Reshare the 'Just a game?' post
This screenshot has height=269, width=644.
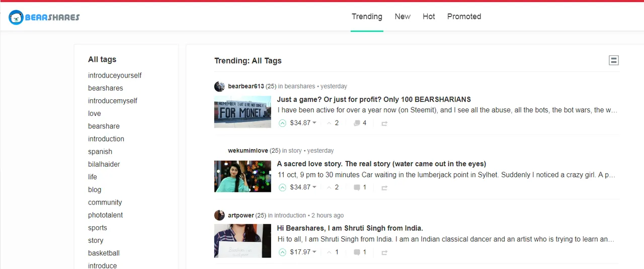click(384, 123)
